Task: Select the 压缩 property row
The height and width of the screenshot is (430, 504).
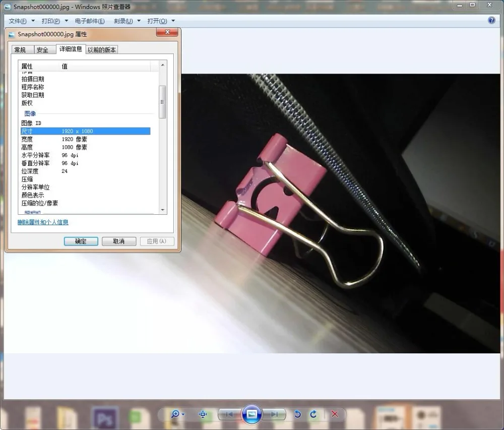Action: [x=85, y=179]
